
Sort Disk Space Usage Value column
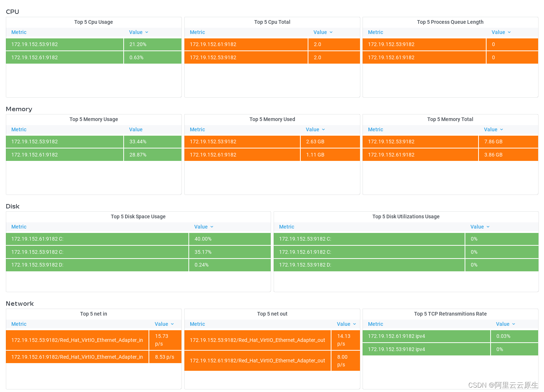point(203,227)
